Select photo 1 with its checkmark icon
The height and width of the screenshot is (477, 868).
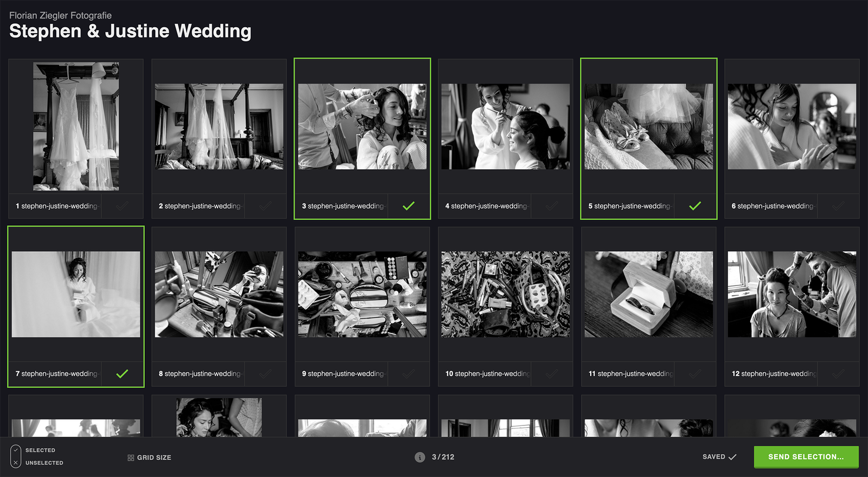(x=122, y=206)
